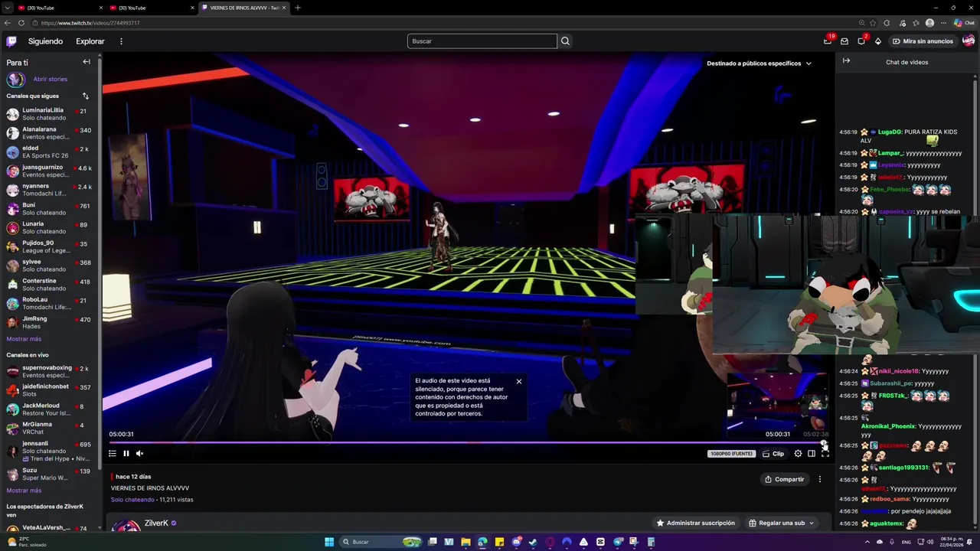Expand Destinado a públicos específicos label
980x551 pixels.
point(759,64)
